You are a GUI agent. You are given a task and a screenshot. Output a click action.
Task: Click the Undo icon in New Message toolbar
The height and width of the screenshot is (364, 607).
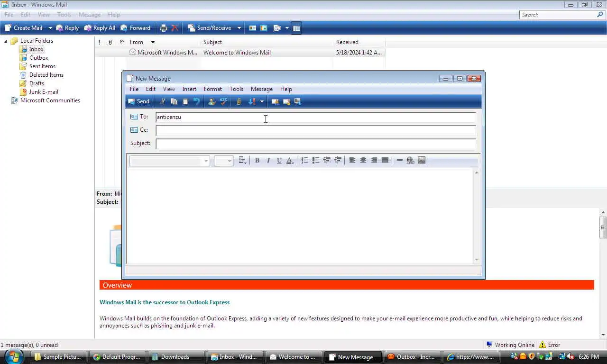pos(197,101)
